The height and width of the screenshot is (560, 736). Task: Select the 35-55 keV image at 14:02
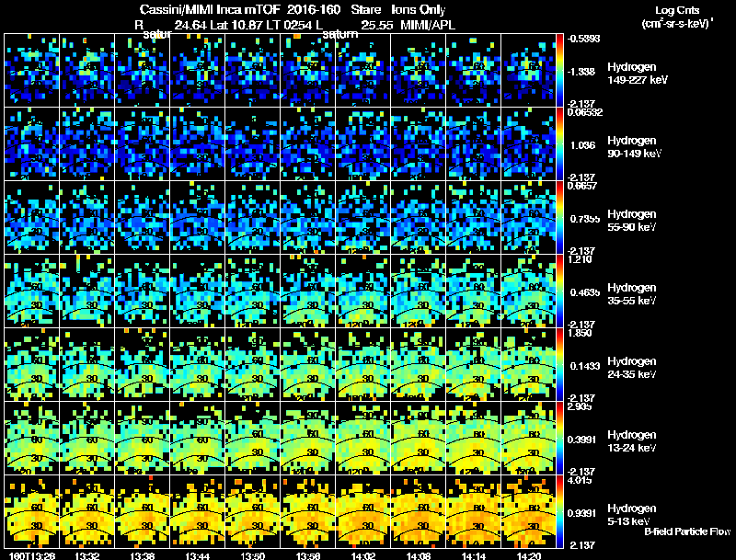[362, 291]
